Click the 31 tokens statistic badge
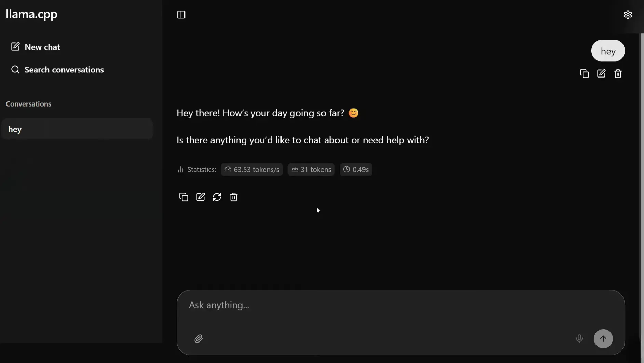Image resolution: width=644 pixels, height=363 pixels. click(311, 169)
